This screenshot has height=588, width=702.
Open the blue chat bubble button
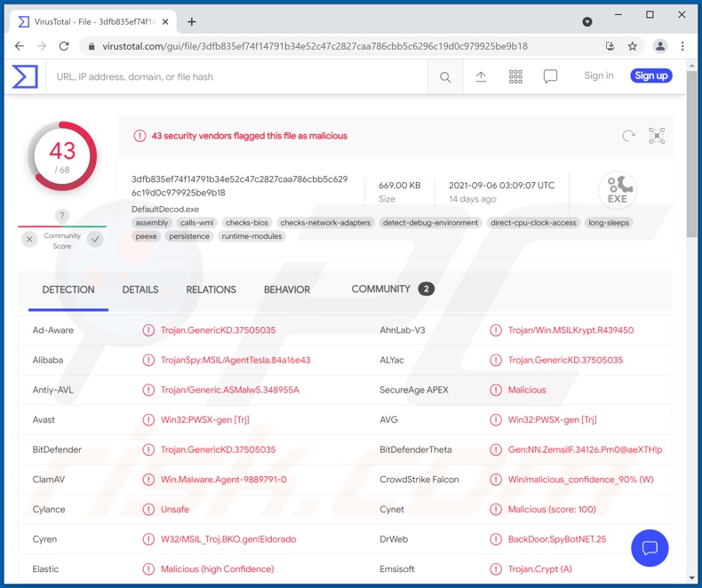[x=650, y=548]
